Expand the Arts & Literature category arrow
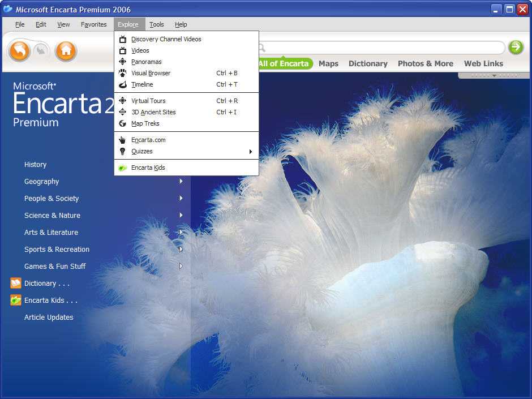Screen dimensions: 532x399 point(181,232)
